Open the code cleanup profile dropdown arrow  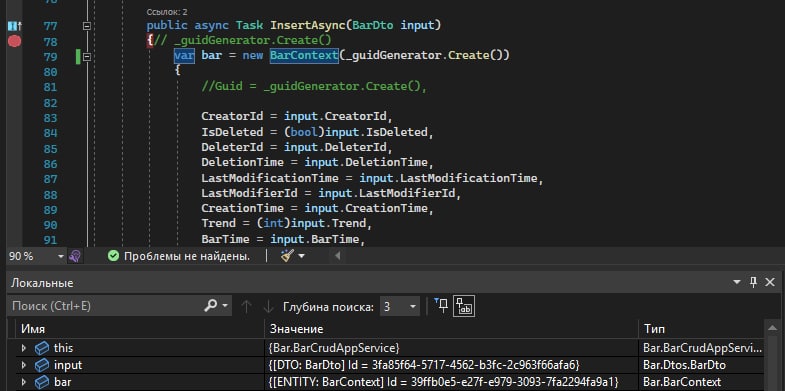[301, 257]
